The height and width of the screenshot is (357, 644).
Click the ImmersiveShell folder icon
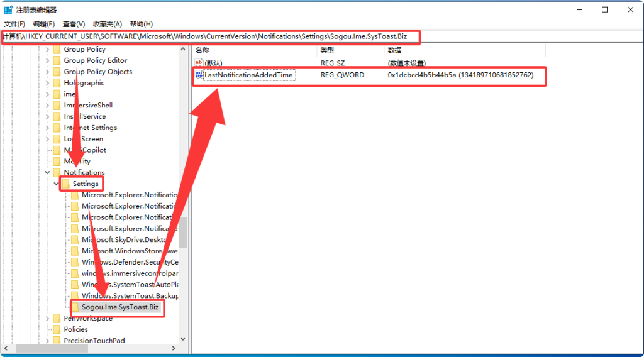click(x=57, y=106)
